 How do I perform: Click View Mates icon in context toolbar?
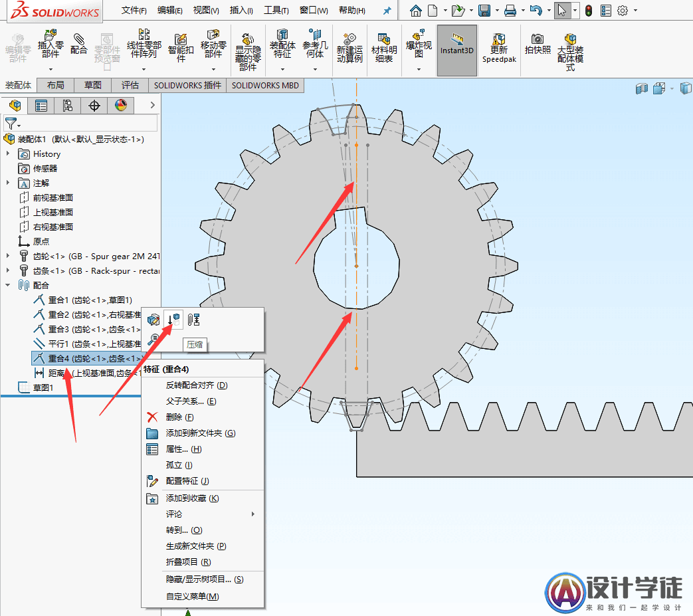pyautogui.click(x=193, y=320)
